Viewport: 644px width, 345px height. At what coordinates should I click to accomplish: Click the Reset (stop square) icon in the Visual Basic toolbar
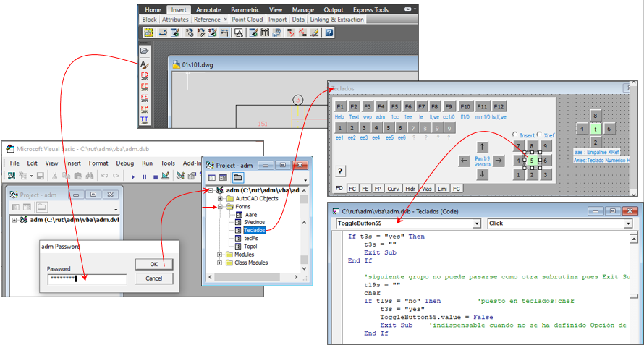pyautogui.click(x=156, y=176)
